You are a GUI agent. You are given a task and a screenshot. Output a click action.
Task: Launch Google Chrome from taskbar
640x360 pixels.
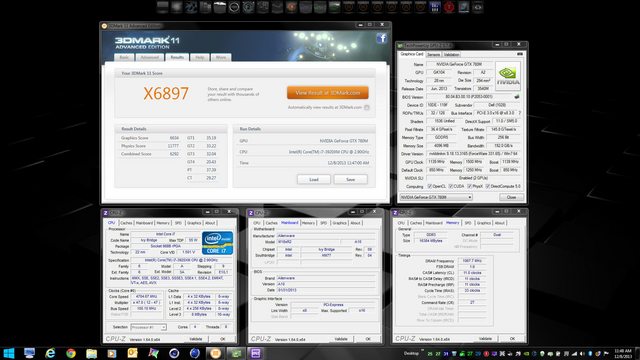[71, 353]
